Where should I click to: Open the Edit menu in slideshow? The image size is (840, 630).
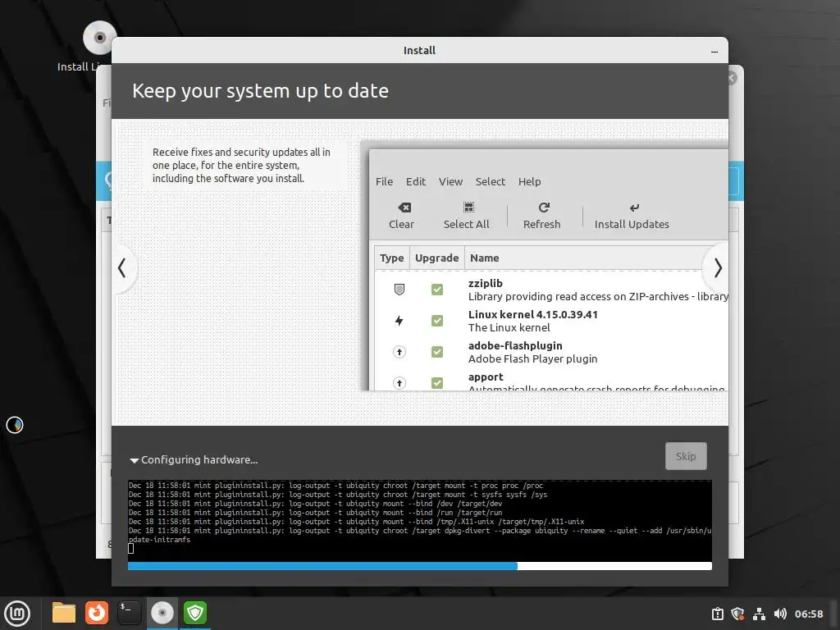[416, 181]
